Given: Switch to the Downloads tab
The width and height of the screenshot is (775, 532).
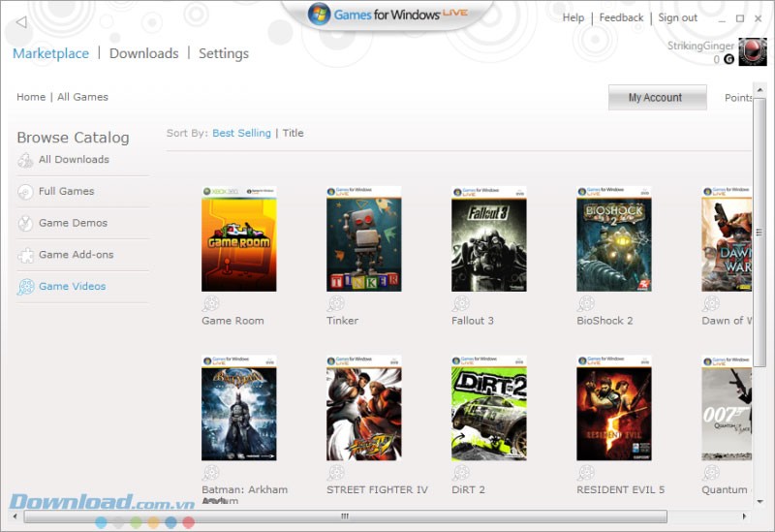Looking at the screenshot, I should pos(143,53).
